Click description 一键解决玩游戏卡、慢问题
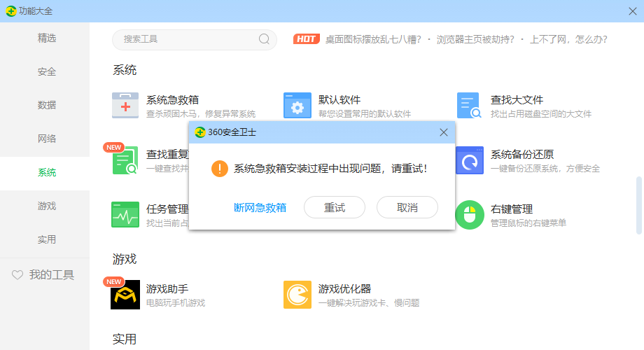Screen dimensions: 644x350 (369, 303)
